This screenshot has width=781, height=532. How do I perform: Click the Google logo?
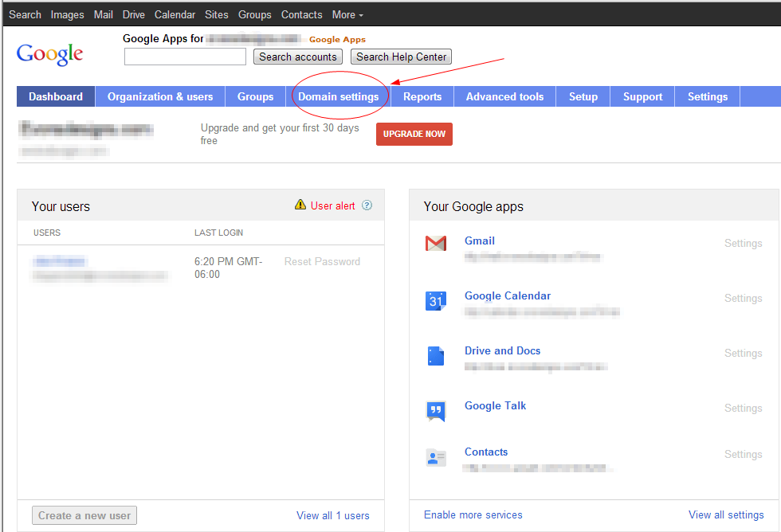tap(49, 54)
